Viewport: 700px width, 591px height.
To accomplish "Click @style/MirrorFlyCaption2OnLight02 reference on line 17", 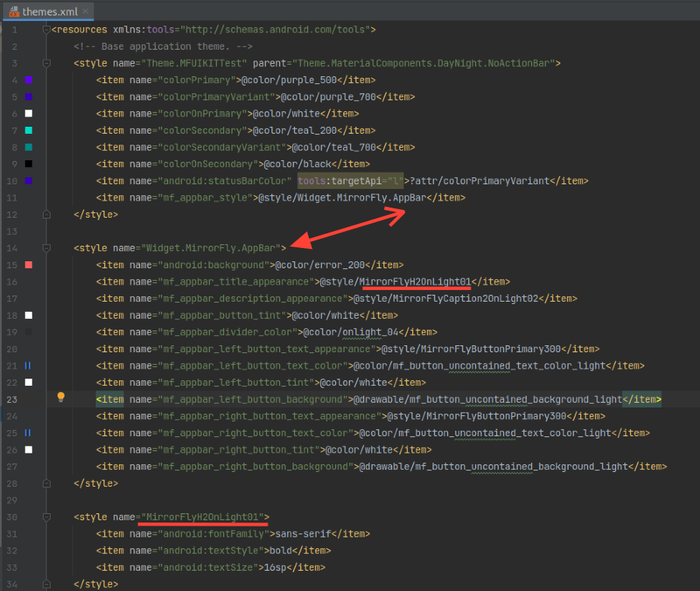I will pos(446,299).
